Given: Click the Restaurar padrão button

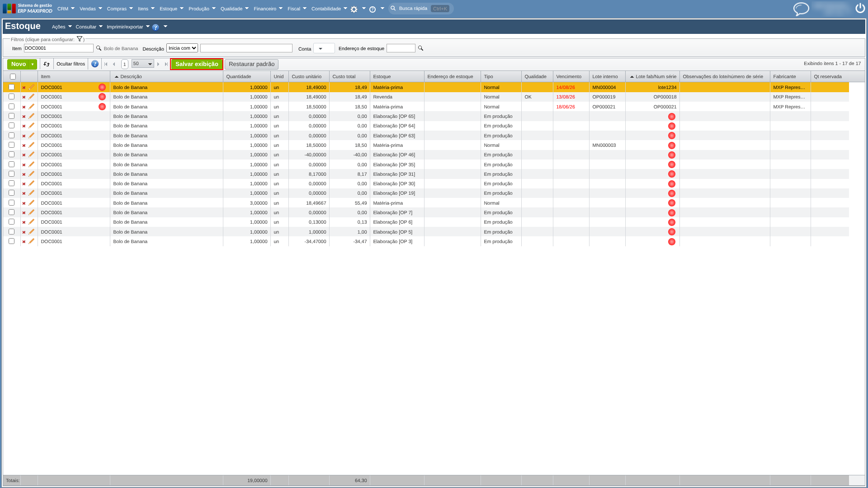Looking at the screenshot, I should [x=252, y=64].
